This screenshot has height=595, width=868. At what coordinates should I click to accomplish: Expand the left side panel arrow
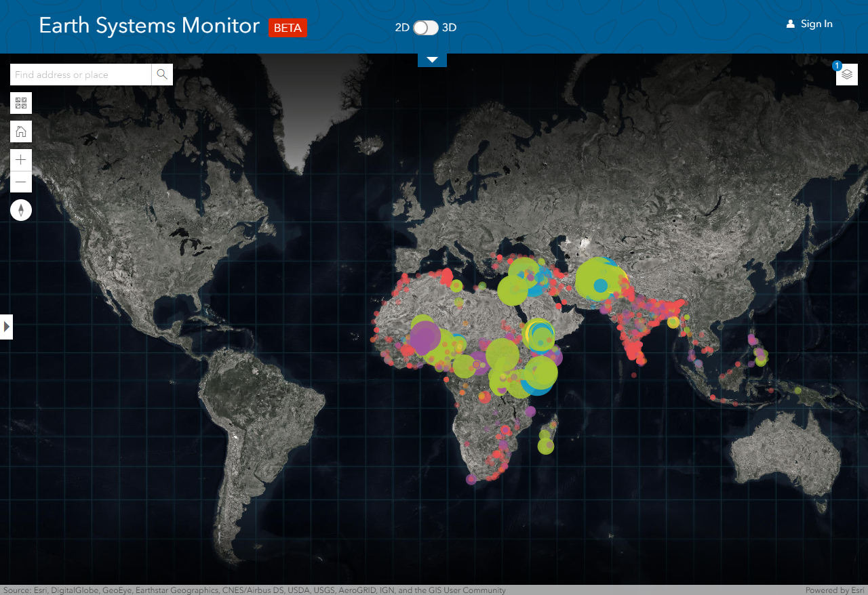[x=6, y=327]
